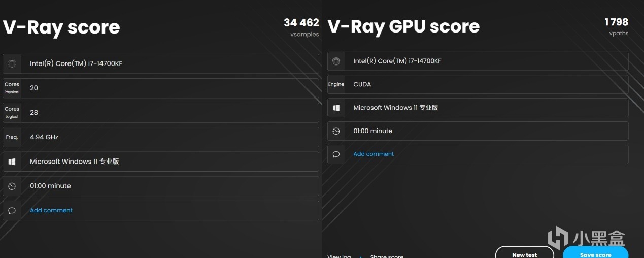The image size is (644, 258).
Task: Select 01:00 minute text in GPU score panel
Action: tap(373, 131)
